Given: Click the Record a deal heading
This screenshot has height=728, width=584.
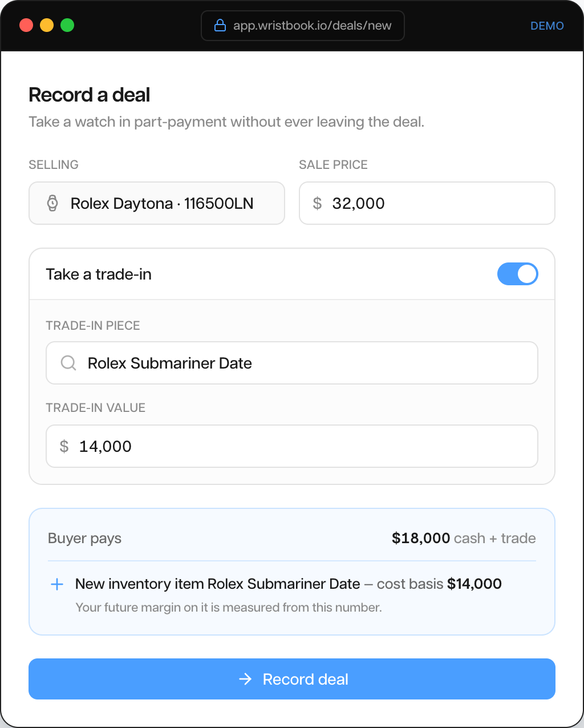Looking at the screenshot, I should 90,95.
